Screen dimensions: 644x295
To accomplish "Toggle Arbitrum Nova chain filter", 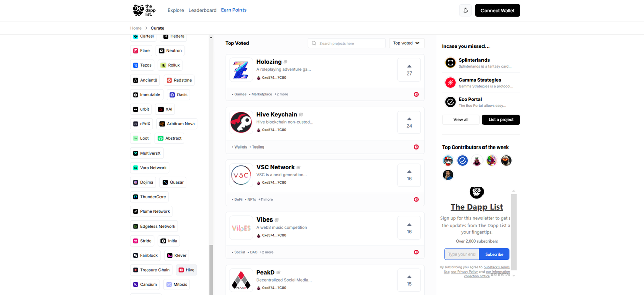I will click(177, 124).
